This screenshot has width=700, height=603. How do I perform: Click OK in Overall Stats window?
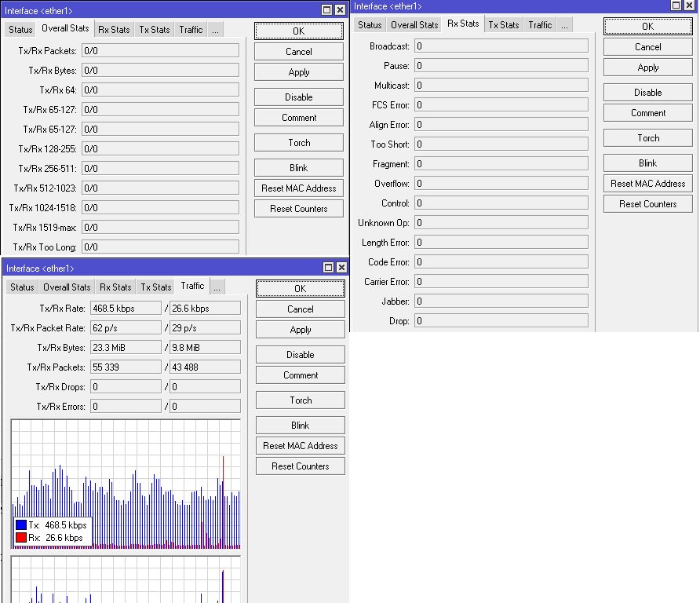click(299, 31)
